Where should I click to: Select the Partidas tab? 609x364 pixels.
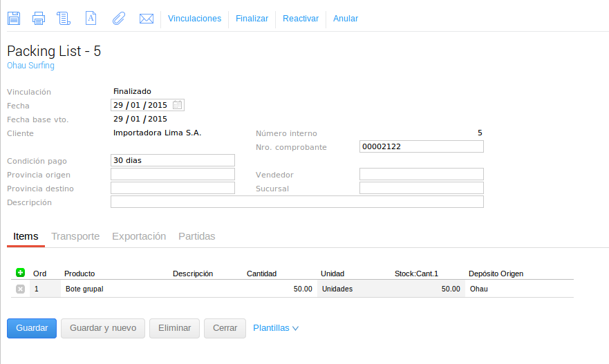pos(196,236)
